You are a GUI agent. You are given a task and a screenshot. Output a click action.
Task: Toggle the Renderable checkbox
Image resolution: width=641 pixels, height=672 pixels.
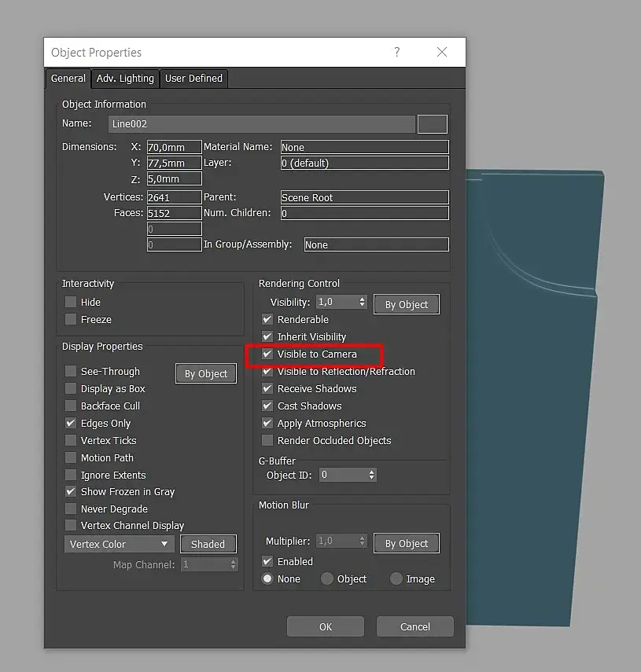tap(267, 319)
